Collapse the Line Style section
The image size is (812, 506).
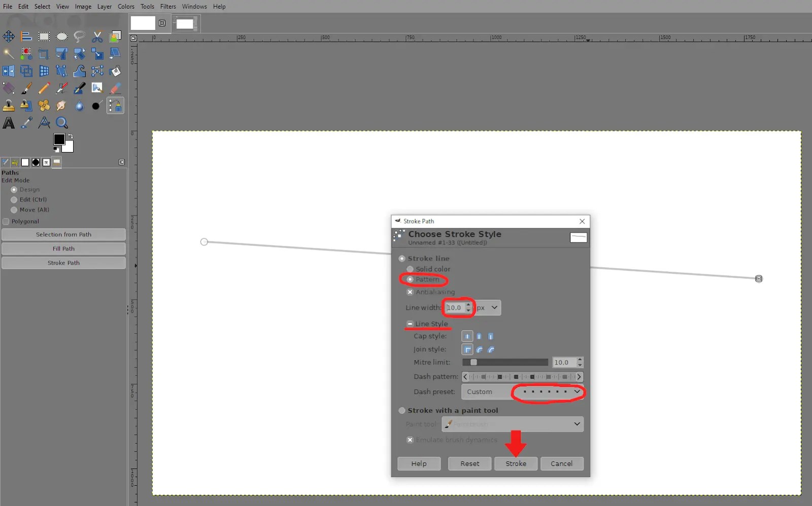coord(410,323)
